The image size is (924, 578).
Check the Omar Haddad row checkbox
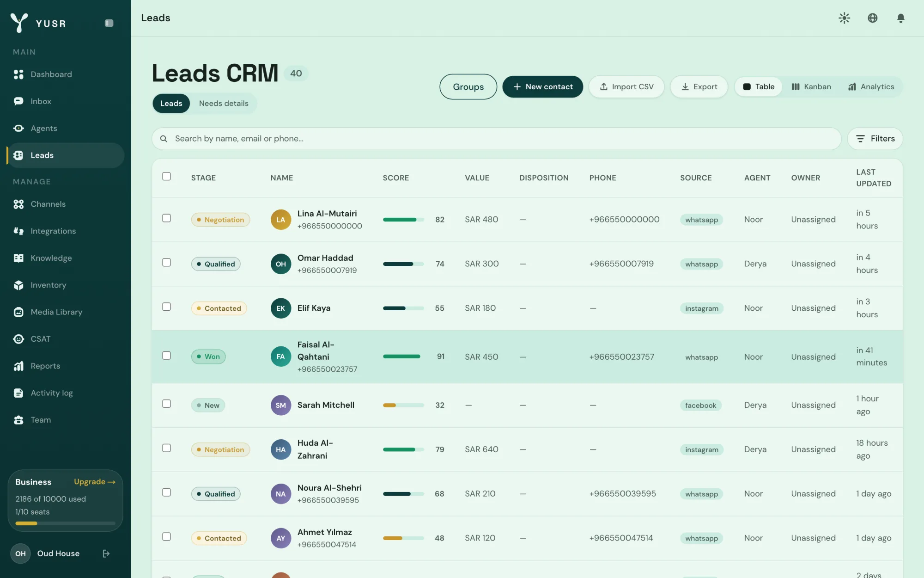(x=167, y=262)
